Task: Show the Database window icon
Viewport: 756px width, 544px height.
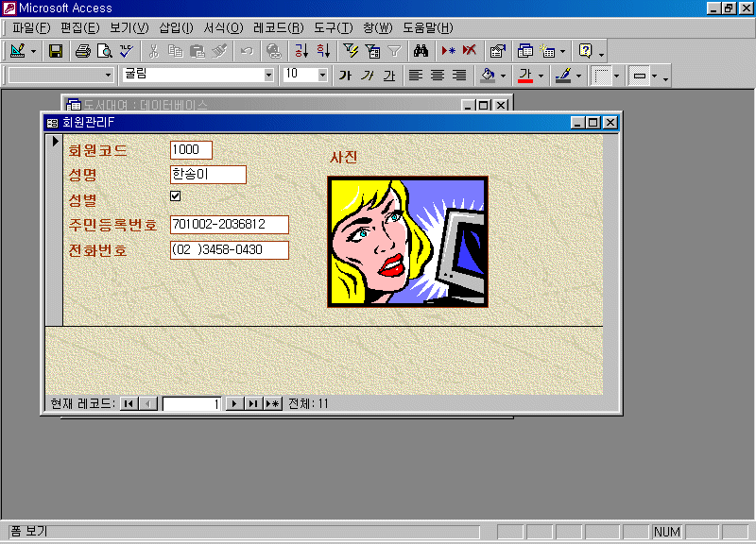Action: [524, 51]
